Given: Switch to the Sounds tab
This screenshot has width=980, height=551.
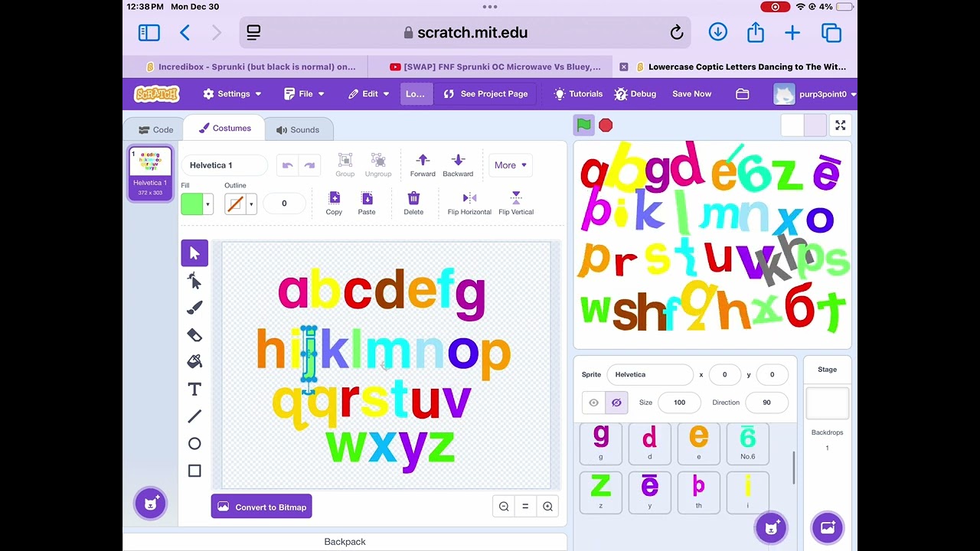Looking at the screenshot, I should [x=298, y=130].
